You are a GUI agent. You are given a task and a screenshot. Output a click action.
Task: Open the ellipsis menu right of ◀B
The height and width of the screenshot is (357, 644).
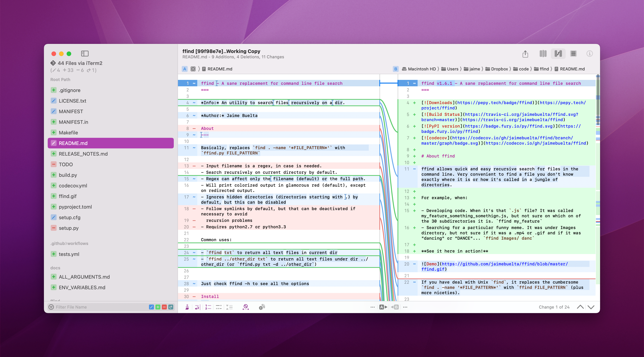point(405,307)
